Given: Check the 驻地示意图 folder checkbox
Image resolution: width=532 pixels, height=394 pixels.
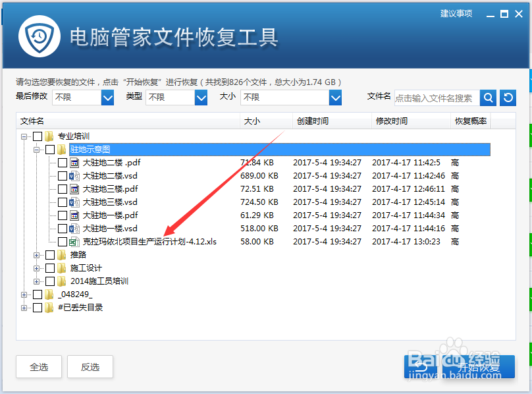Looking at the screenshot, I should point(50,150).
